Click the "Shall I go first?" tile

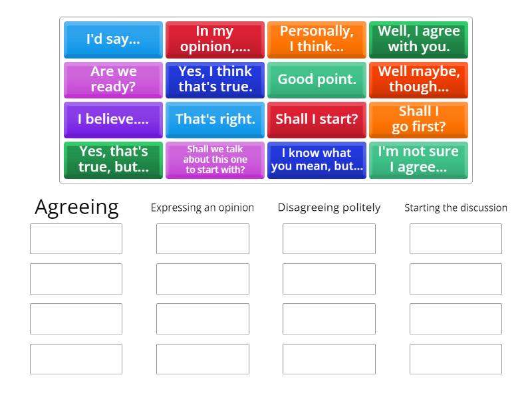point(418,120)
